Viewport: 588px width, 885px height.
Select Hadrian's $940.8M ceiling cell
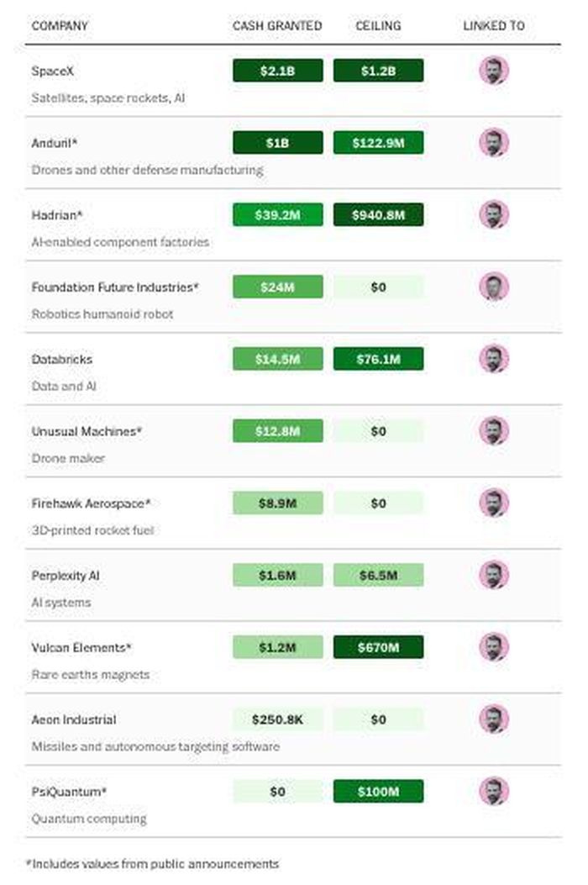[378, 215]
